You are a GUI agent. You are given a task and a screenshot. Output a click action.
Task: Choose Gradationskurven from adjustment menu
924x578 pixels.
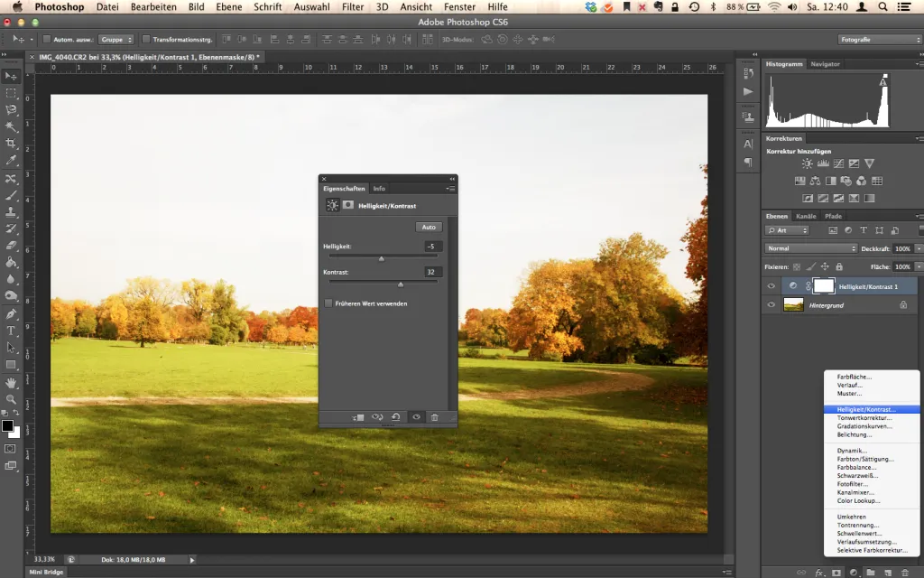point(864,426)
